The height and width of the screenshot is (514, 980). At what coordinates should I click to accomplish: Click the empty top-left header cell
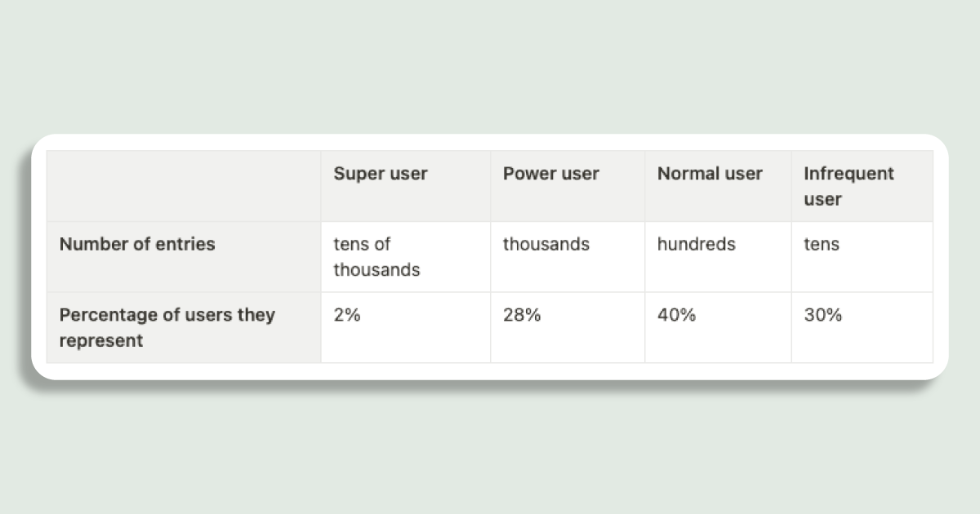183,186
